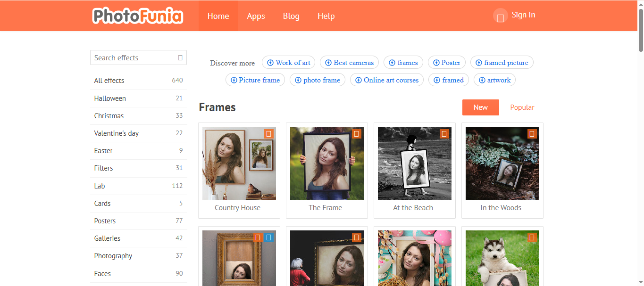The width and height of the screenshot is (644, 286).
Task: Open the Online art courses link
Action: pos(386,80)
